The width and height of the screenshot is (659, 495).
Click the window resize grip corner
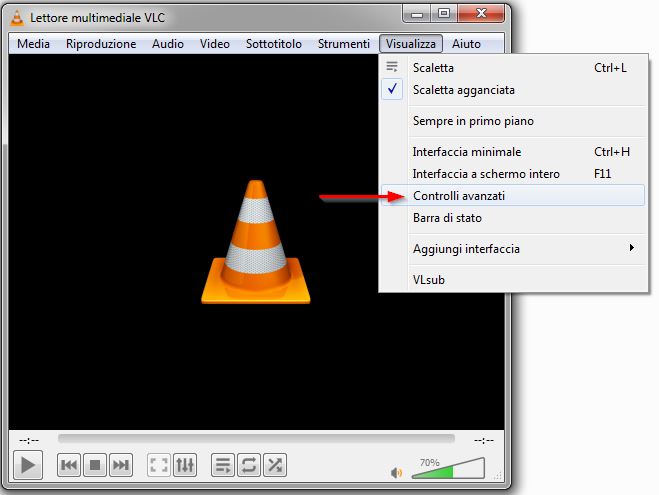tap(498, 476)
